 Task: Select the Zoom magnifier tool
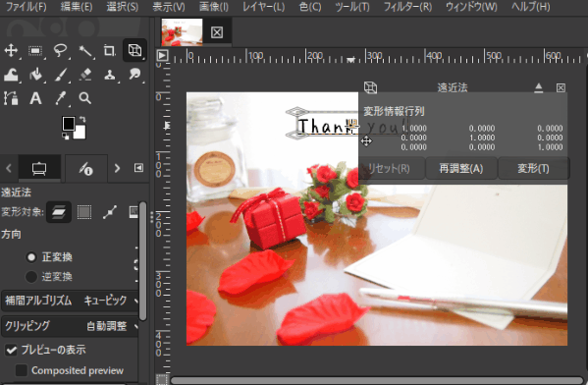[x=85, y=98]
